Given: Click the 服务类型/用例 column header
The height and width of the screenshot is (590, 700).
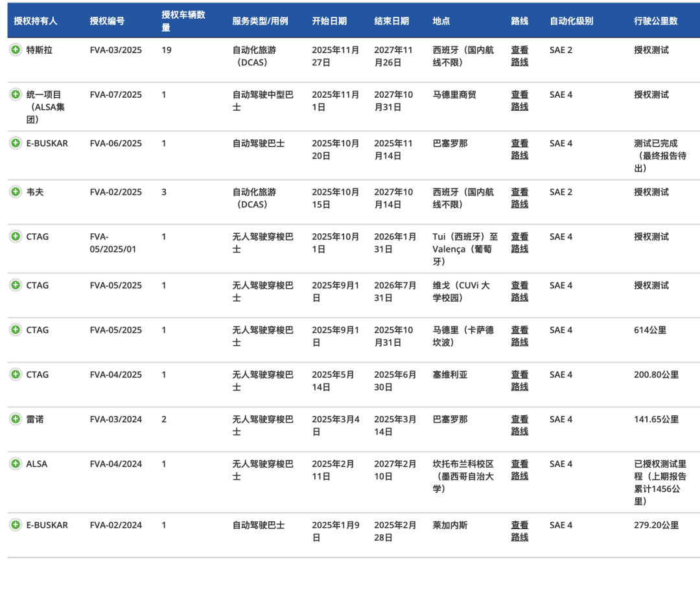Looking at the screenshot, I should [x=260, y=21].
